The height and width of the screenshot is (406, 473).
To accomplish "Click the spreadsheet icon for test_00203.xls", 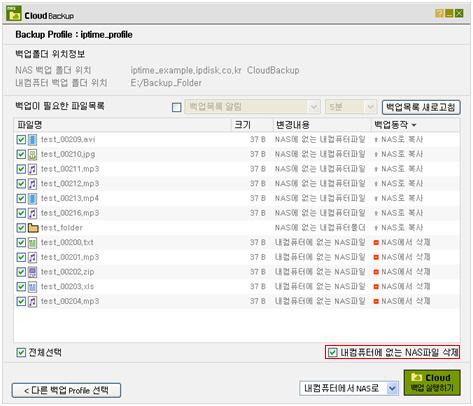I will 32,287.
